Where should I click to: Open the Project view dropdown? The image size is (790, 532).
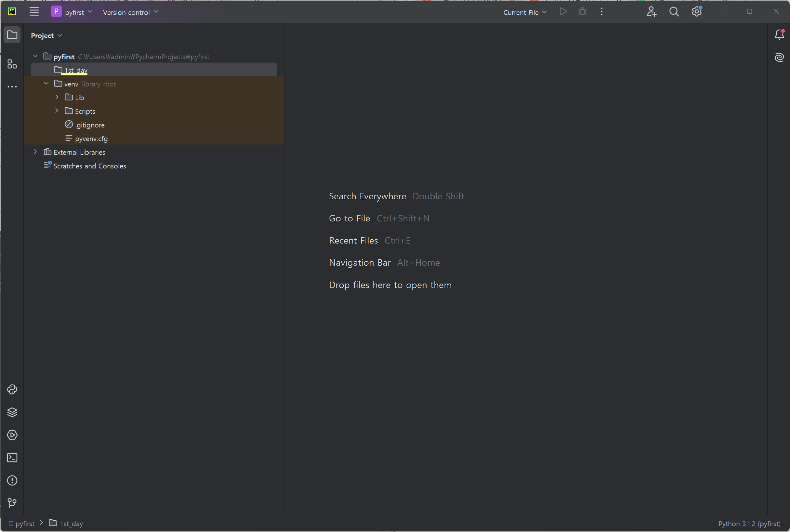click(47, 36)
